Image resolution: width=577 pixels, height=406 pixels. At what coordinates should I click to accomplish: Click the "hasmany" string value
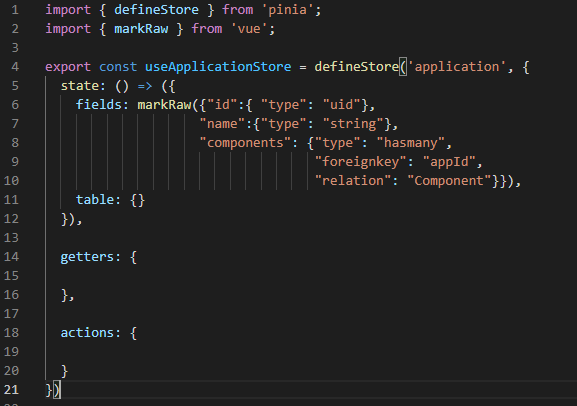click(x=411, y=143)
